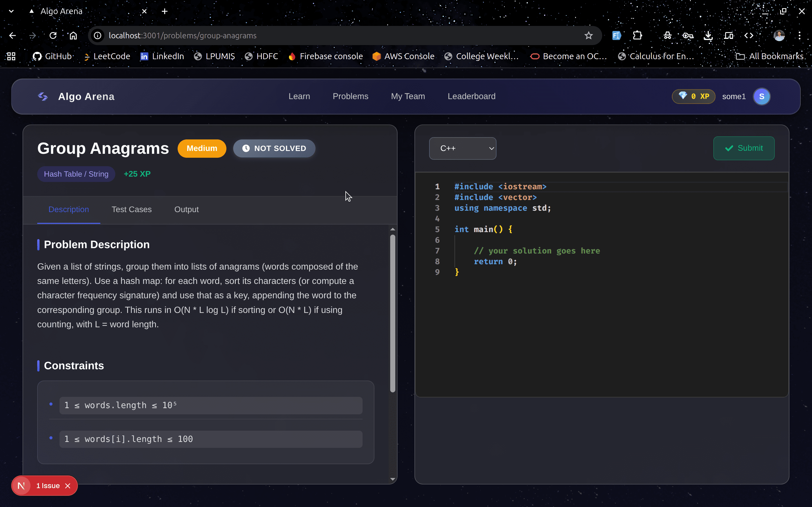
Task: Click the user avatar circle
Action: 761,96
